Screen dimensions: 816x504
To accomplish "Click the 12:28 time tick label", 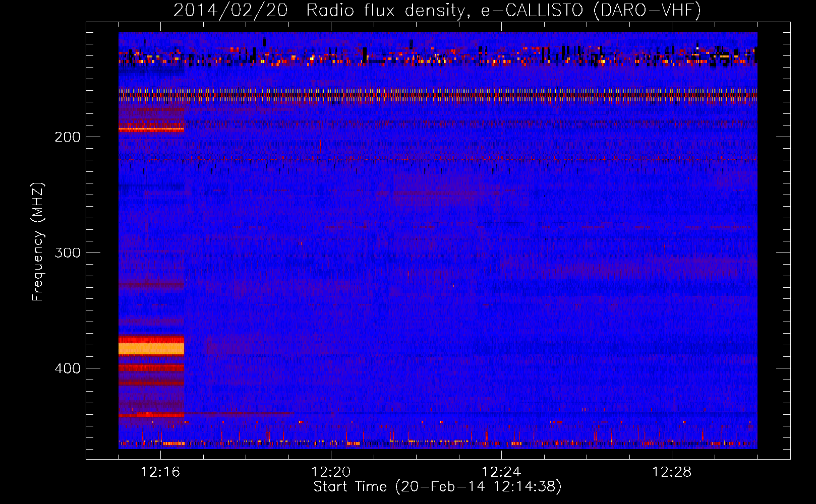I will (x=672, y=472).
